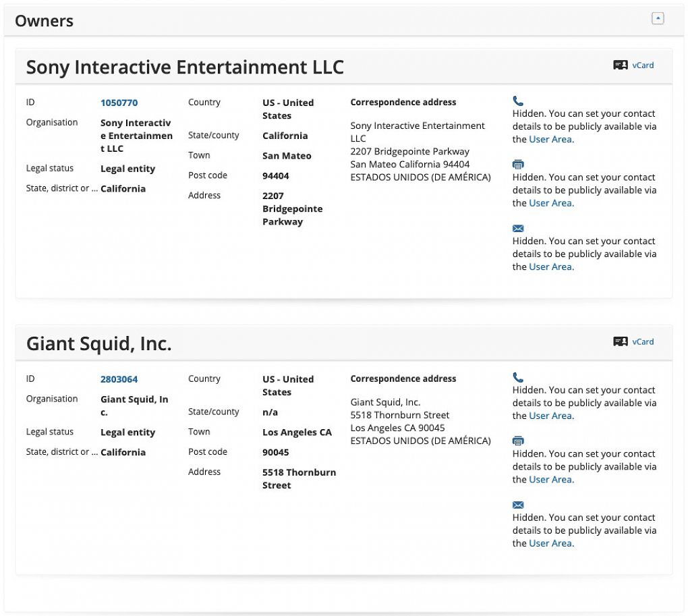Select town value San Mateo
This screenshot has width=688, height=616.
287,156
